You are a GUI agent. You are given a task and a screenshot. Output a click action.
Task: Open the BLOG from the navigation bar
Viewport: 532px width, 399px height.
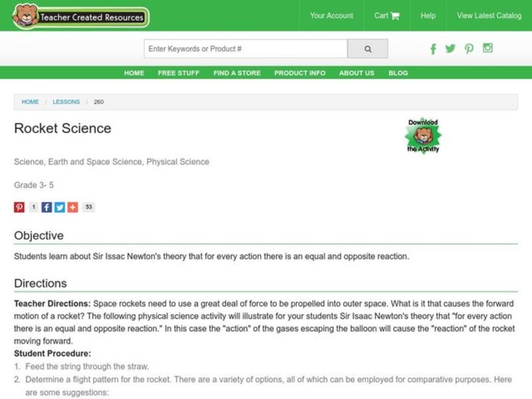(x=398, y=73)
